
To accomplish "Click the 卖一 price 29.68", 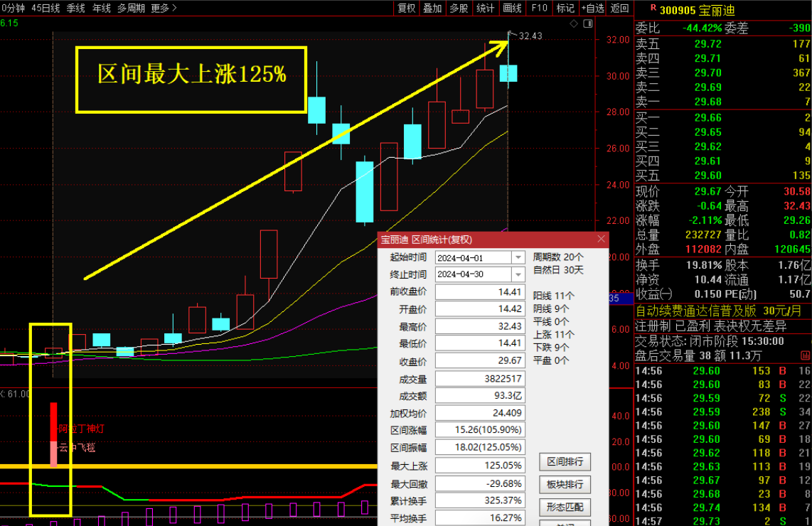I will [708, 102].
